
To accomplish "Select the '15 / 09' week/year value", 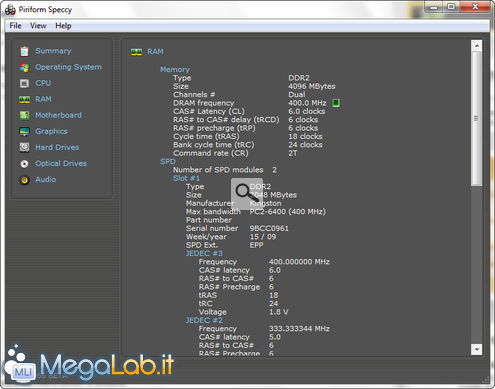I will click(x=263, y=237).
